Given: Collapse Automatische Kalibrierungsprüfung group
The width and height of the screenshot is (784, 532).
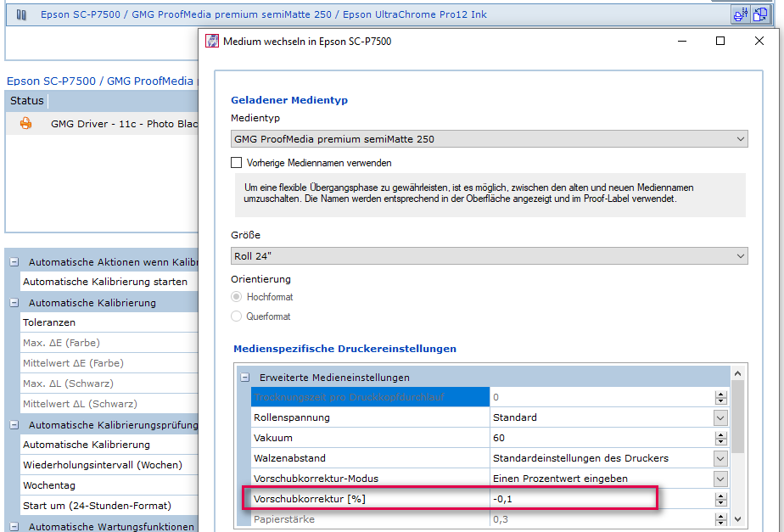Looking at the screenshot, I should click(14, 425).
